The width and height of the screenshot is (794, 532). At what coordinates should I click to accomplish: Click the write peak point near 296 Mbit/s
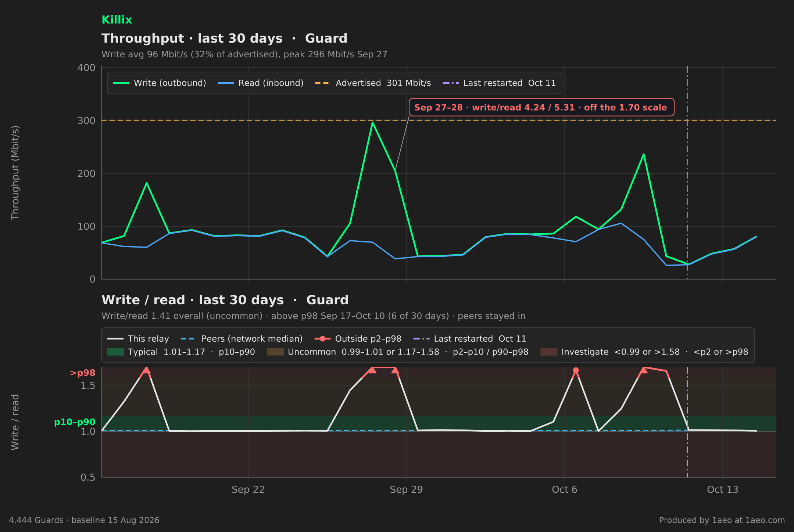coord(372,122)
